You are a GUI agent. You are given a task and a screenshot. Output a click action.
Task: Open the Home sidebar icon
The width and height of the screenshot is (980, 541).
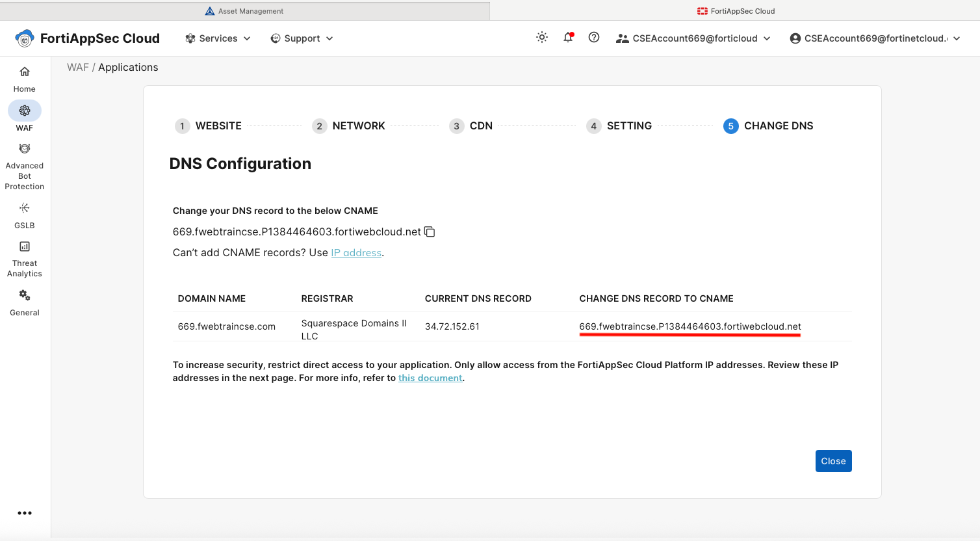coord(25,72)
